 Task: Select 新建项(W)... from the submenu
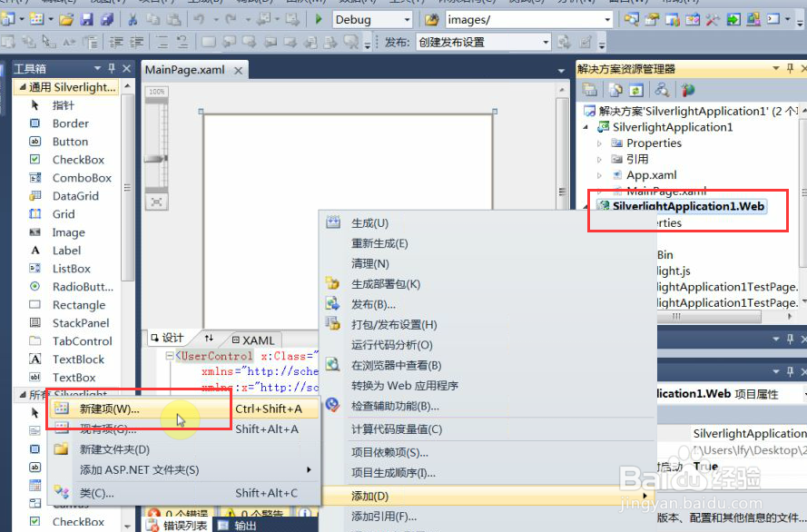click(x=182, y=409)
